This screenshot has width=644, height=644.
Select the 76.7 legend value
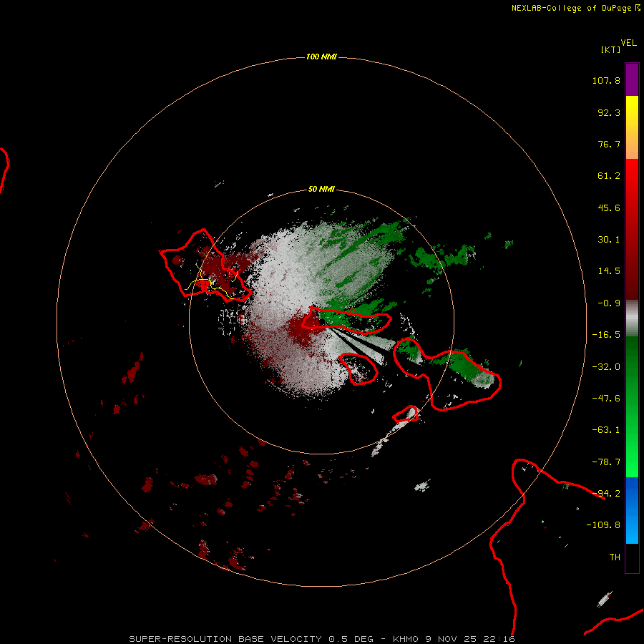pyautogui.click(x=609, y=144)
